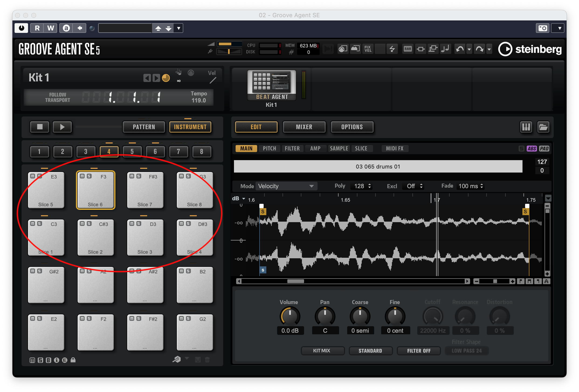The width and height of the screenshot is (579, 392).
Task: Trigger the G3 Slice 8 pad
Action: click(195, 190)
